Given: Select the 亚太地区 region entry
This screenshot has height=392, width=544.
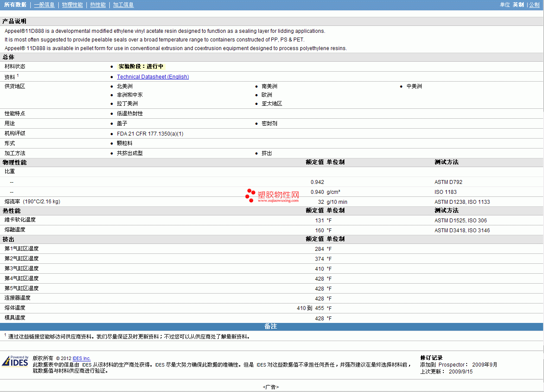Looking at the screenshot, I should pos(272,104).
